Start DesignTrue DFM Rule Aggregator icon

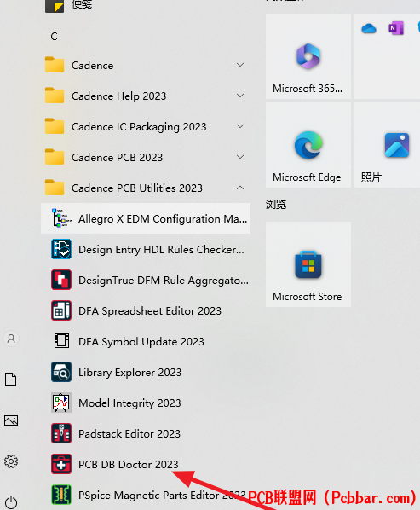[x=61, y=280]
